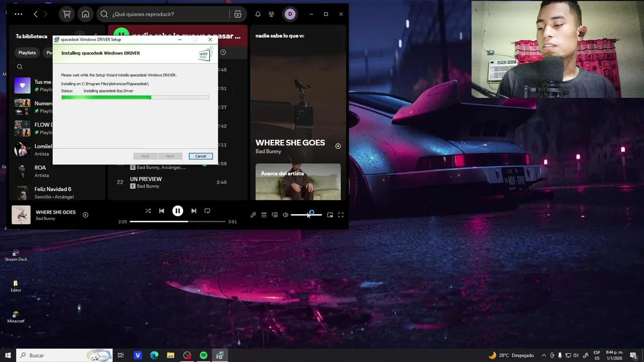Click the WHERE SHE GOES title in right panel
Screen dimensions: 644x362
pos(290,143)
